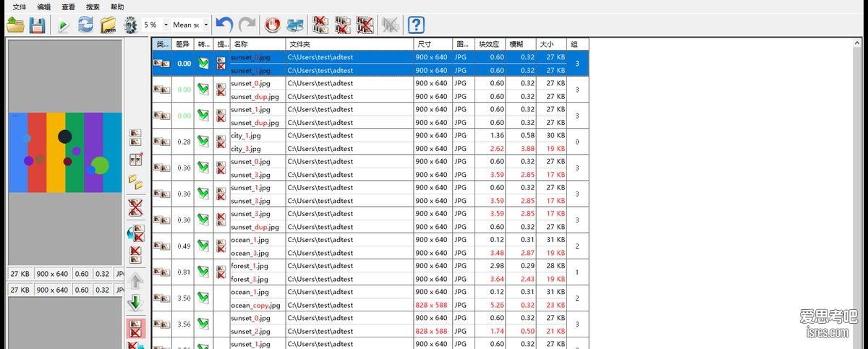The width and height of the screenshot is (868, 349).
Task: Open help via the question mark icon
Action: click(416, 25)
